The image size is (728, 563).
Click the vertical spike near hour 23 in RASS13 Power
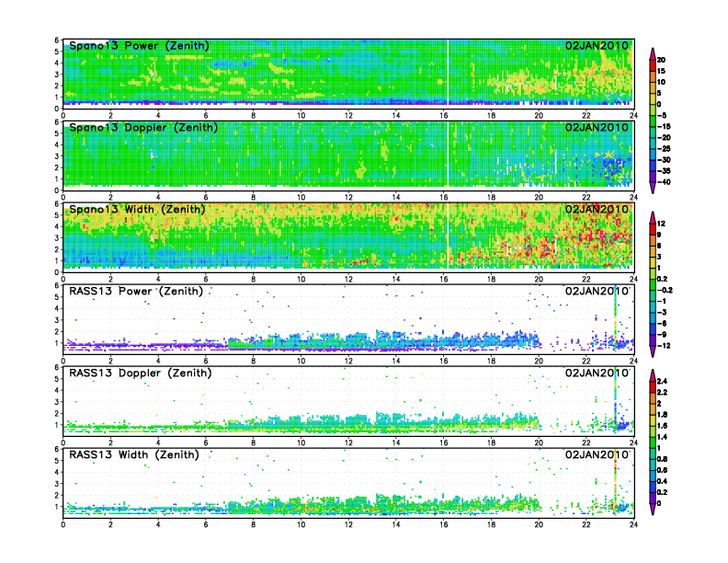(615, 318)
